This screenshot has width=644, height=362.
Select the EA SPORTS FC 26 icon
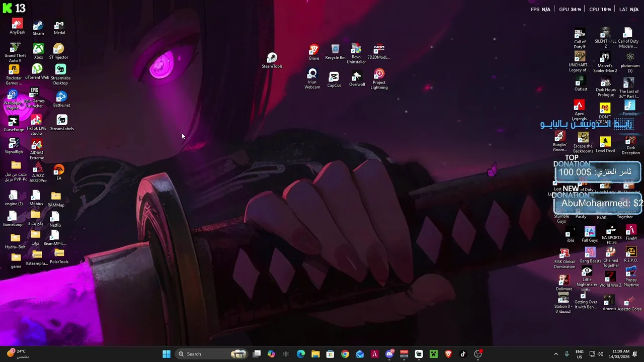coord(611,235)
